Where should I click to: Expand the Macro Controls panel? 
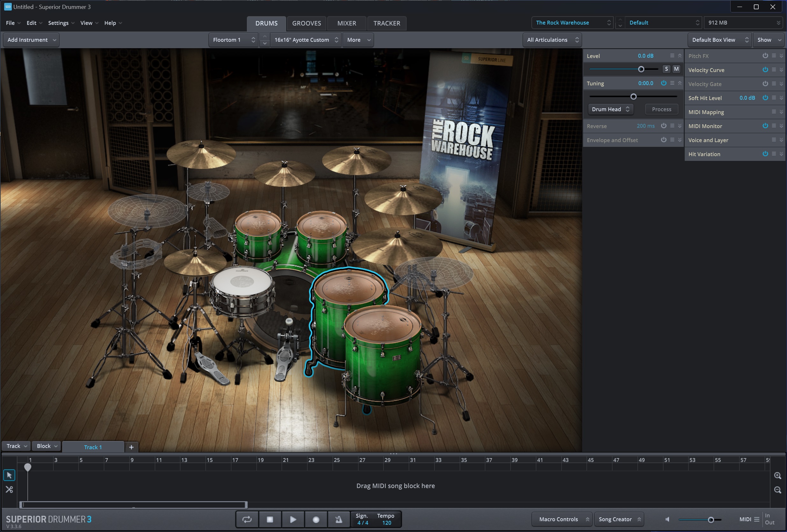tap(562, 519)
